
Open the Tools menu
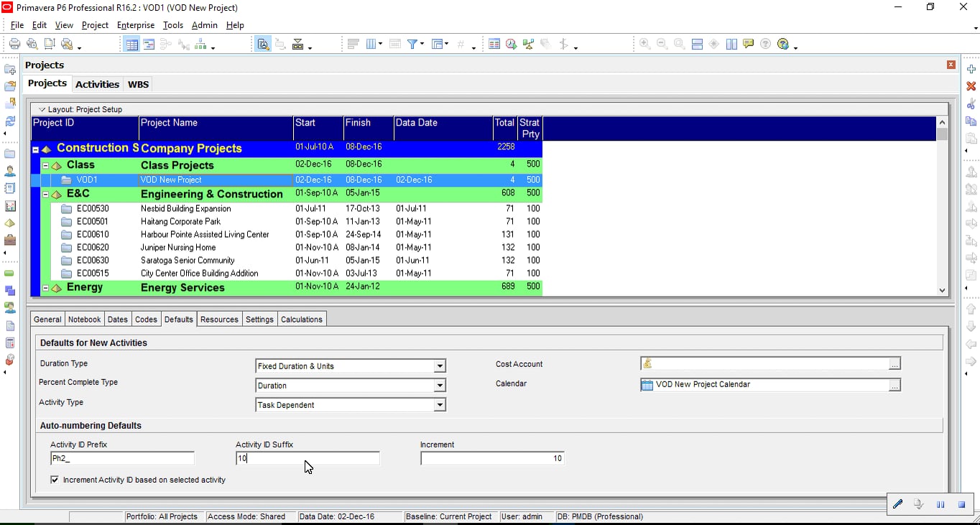(x=173, y=25)
